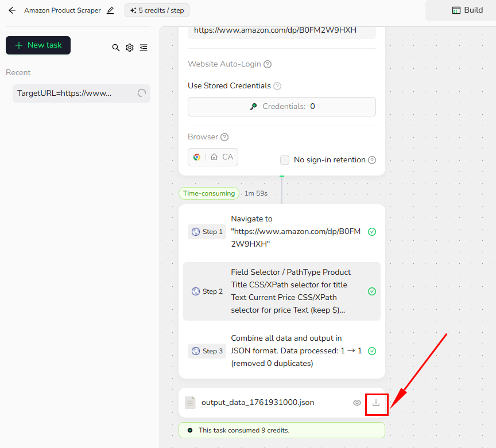This screenshot has width=496, height=448.
Task: Open the Credentials: 0 button
Action: [281, 107]
